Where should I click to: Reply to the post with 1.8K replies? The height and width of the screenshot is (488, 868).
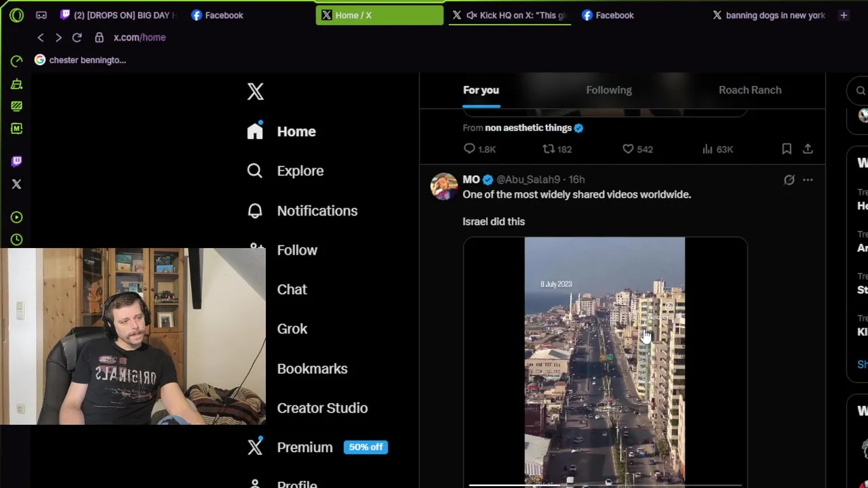(x=479, y=149)
